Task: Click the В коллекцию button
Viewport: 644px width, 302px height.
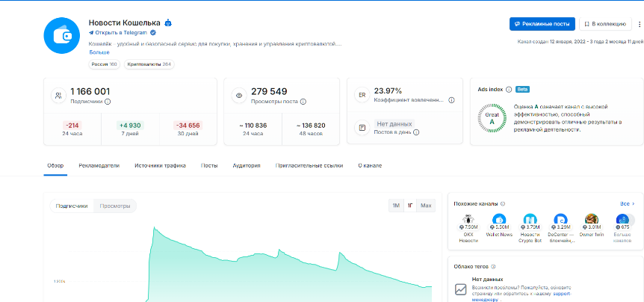Action: coord(605,24)
